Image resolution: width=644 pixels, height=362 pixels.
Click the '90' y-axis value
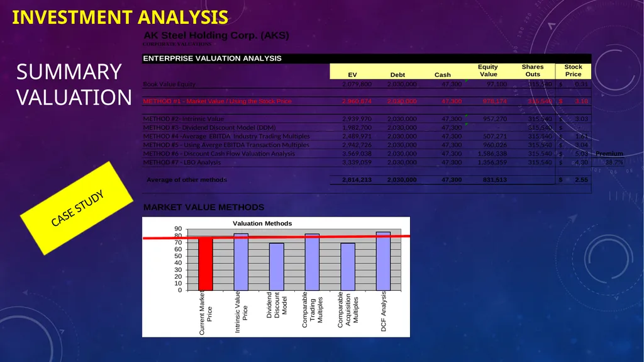click(178, 229)
